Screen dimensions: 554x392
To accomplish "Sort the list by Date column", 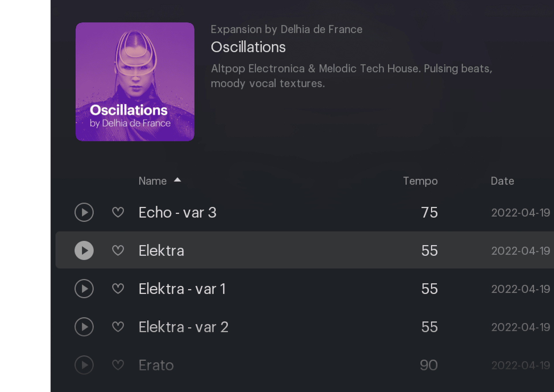I will (502, 181).
